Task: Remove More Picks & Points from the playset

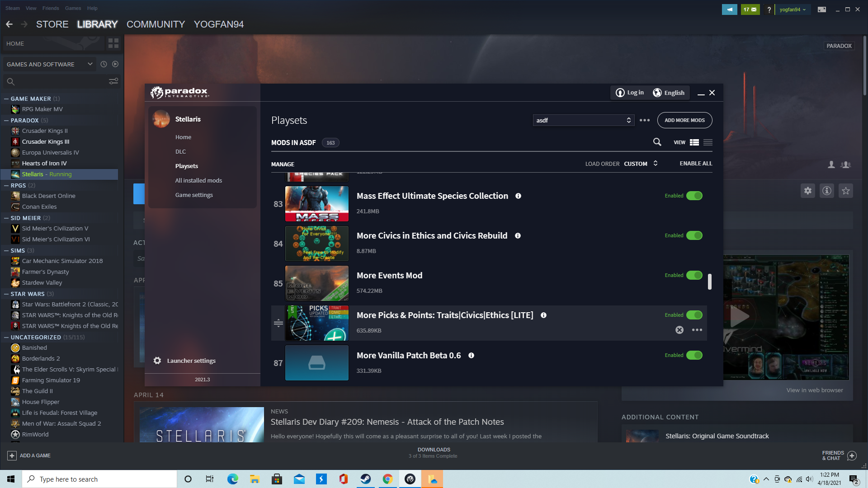Action: pos(679,330)
